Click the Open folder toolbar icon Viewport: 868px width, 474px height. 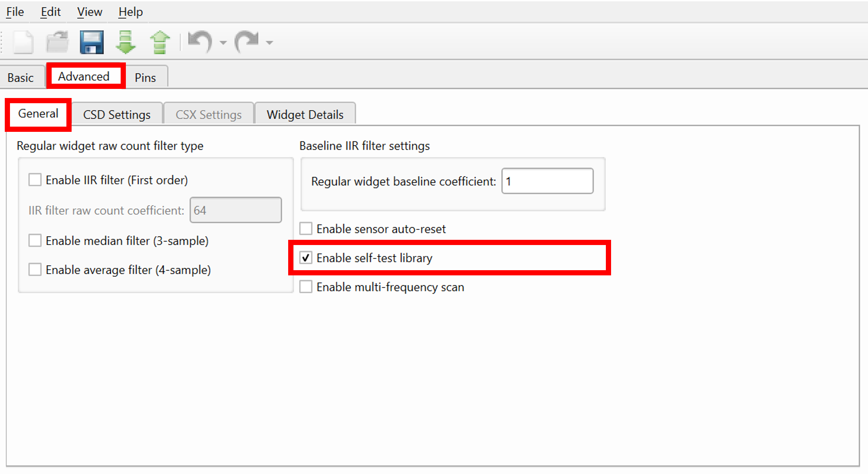[57, 42]
